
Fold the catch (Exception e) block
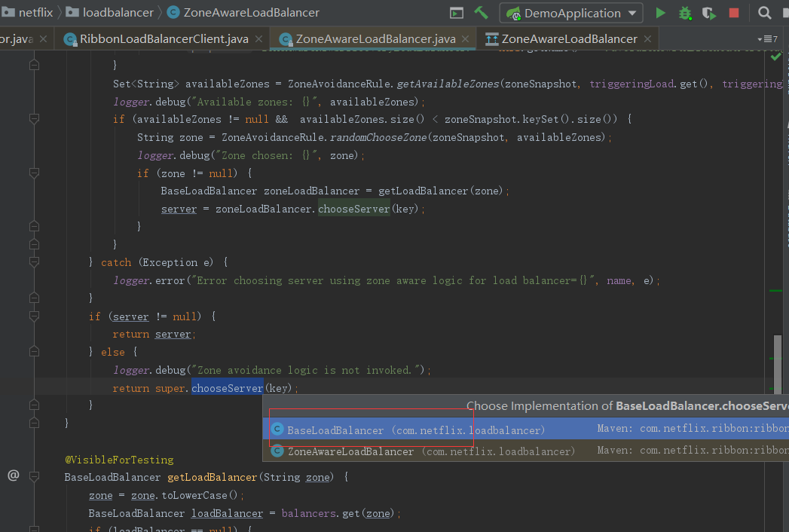tap(34, 262)
